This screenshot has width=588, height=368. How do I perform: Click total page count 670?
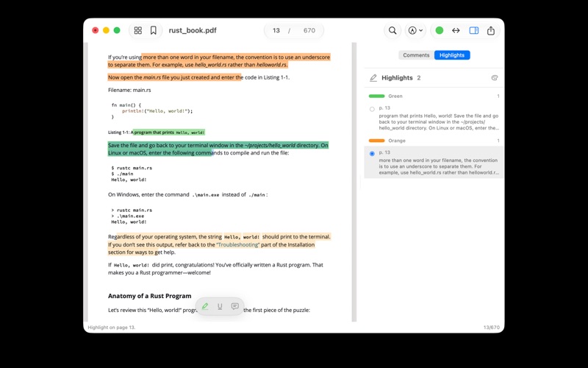point(309,30)
